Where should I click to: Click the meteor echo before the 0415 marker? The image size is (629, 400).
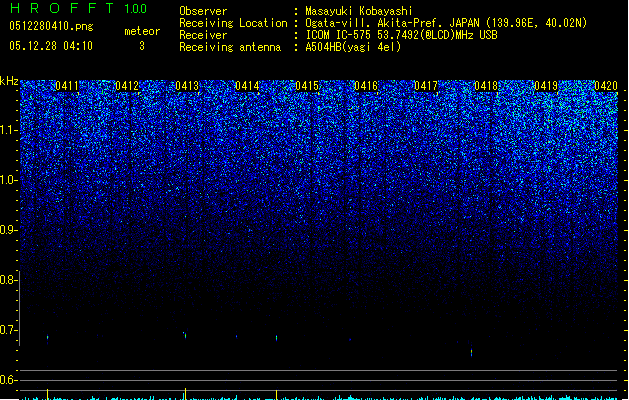(276, 338)
